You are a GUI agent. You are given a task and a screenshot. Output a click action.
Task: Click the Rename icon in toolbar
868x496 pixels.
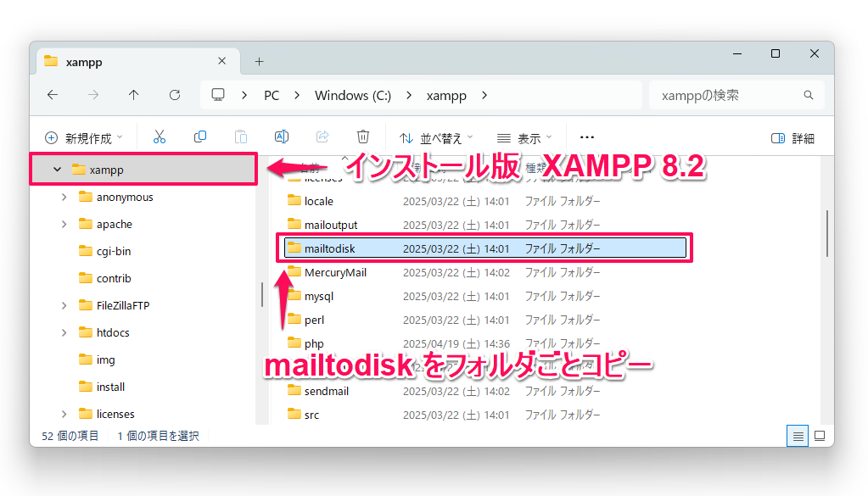click(282, 137)
